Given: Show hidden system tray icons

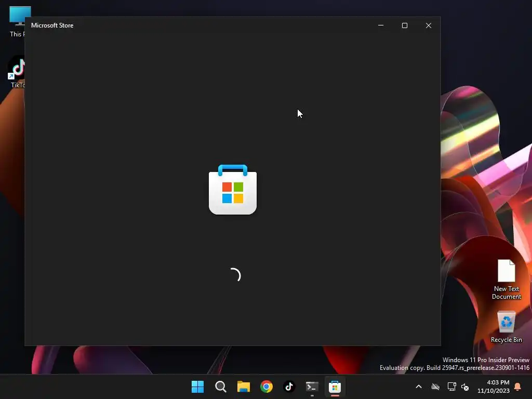Looking at the screenshot, I should click(419, 387).
